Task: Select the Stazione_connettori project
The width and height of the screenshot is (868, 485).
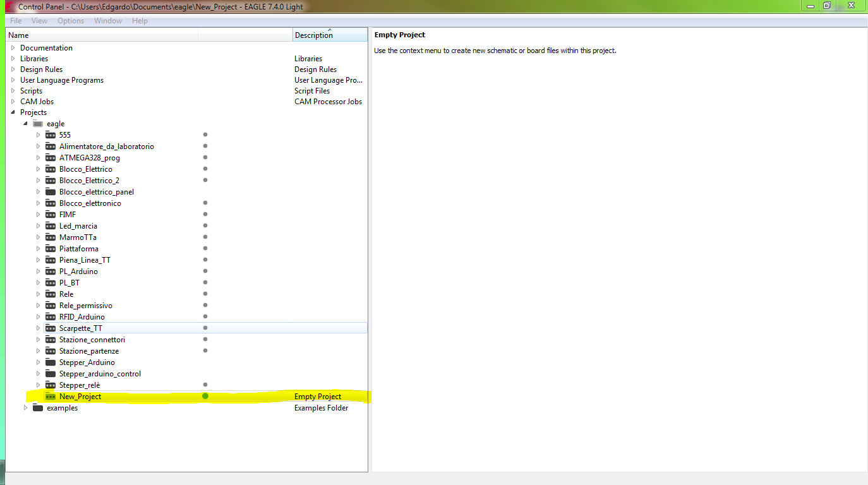Action: pos(92,340)
